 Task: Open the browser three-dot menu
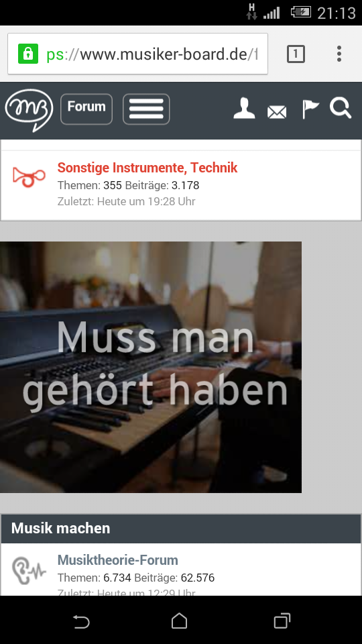coord(339,54)
